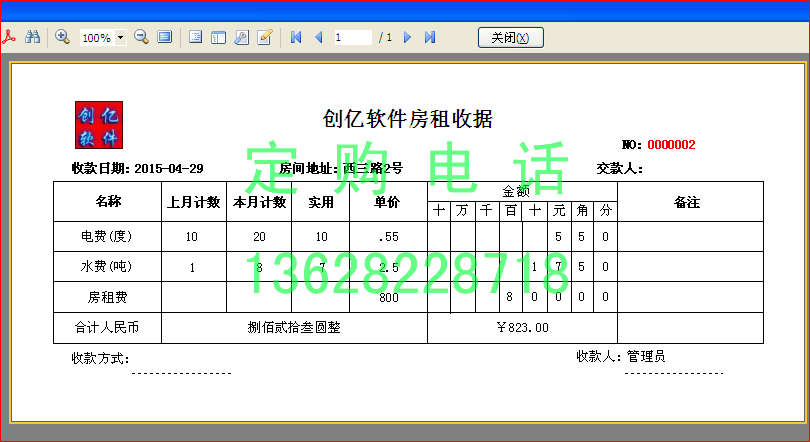Click the ￥823.00 total amount cell

(522, 327)
